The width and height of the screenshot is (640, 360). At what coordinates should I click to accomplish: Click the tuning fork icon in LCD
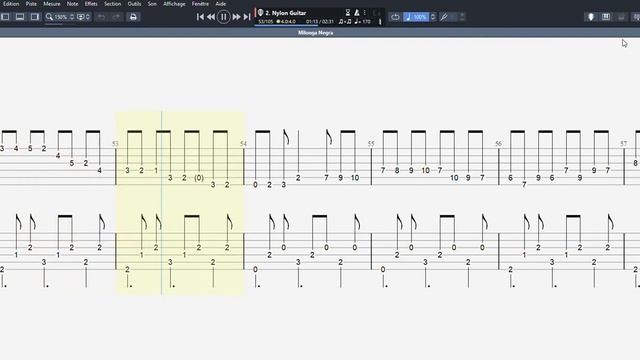point(380,21)
